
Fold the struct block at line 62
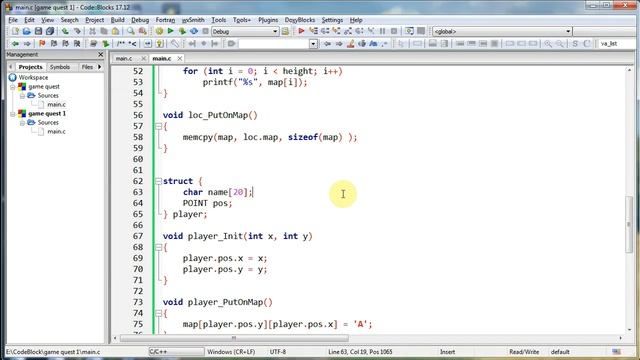click(x=158, y=181)
